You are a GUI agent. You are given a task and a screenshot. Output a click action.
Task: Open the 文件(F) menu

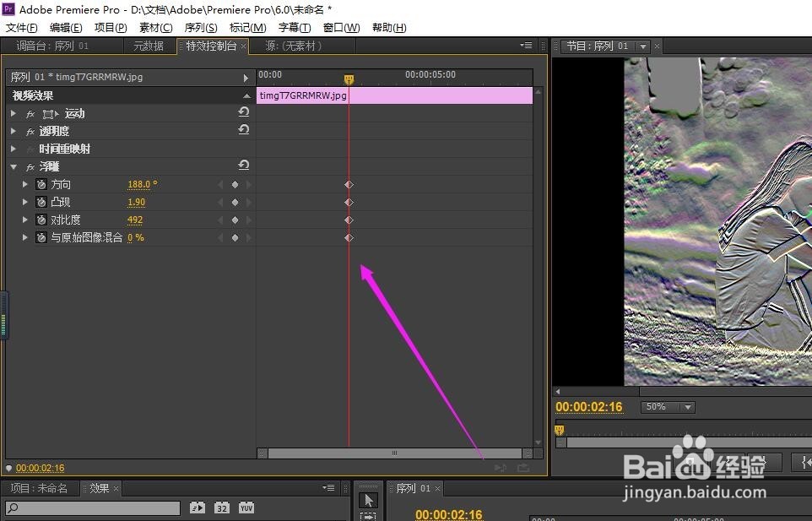tap(22, 28)
